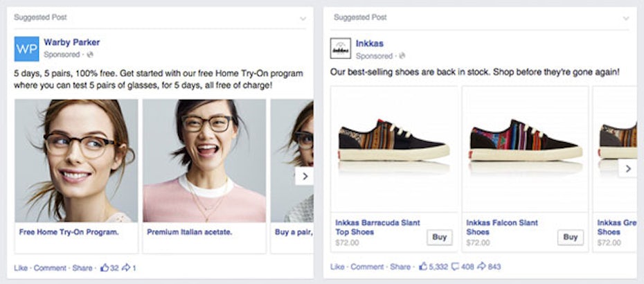Click the comment bubble icon showing 408
The image size is (644, 284).
click(x=456, y=267)
